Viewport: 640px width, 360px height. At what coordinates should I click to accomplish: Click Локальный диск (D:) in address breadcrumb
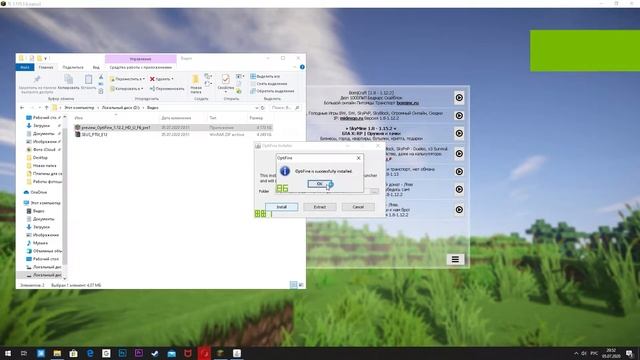120,108
